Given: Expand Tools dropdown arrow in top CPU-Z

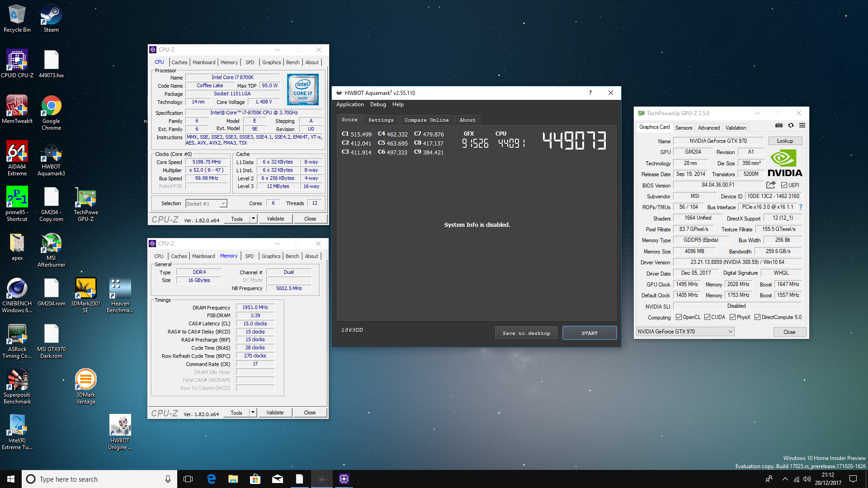Looking at the screenshot, I should coord(253,219).
